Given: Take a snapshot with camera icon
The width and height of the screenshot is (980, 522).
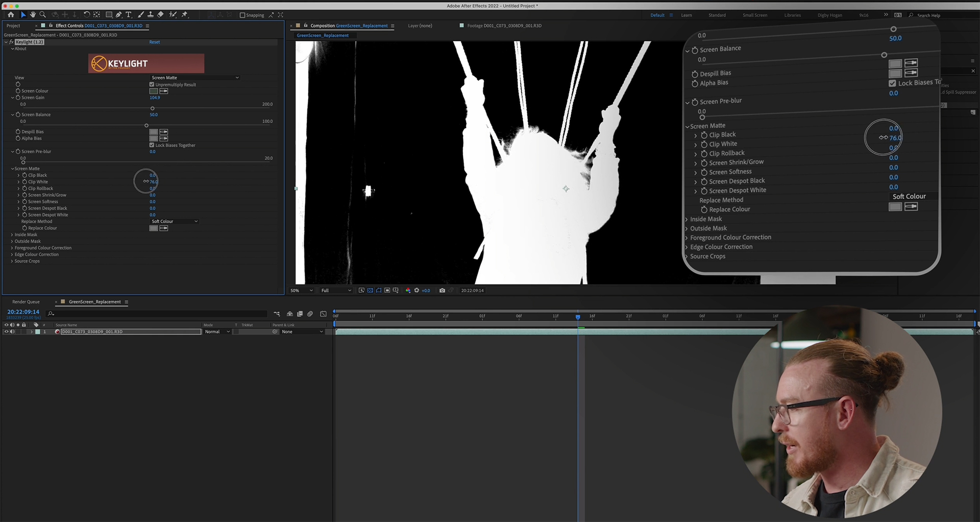Looking at the screenshot, I should coord(442,290).
